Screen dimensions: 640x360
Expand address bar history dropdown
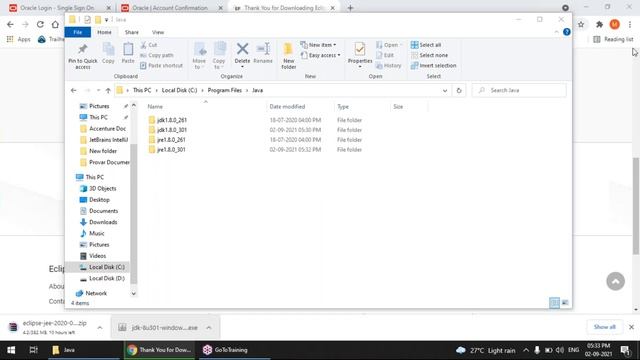tap(445, 90)
